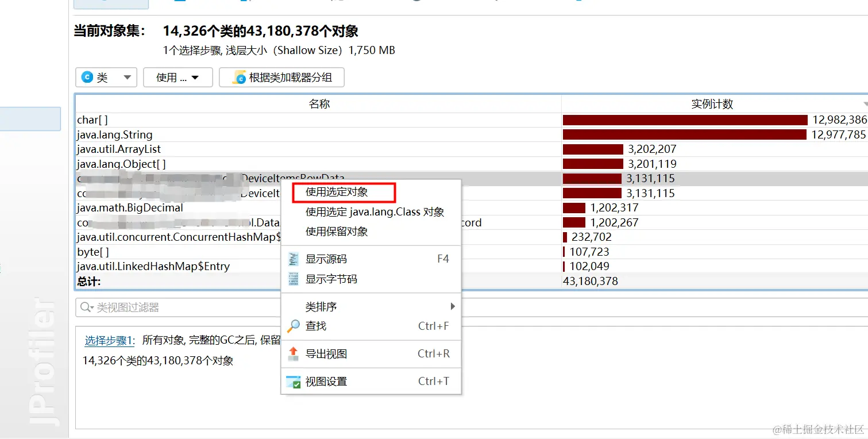Click the 当前对象集: heading label
This screenshot has width=868, height=439.
(x=110, y=31)
